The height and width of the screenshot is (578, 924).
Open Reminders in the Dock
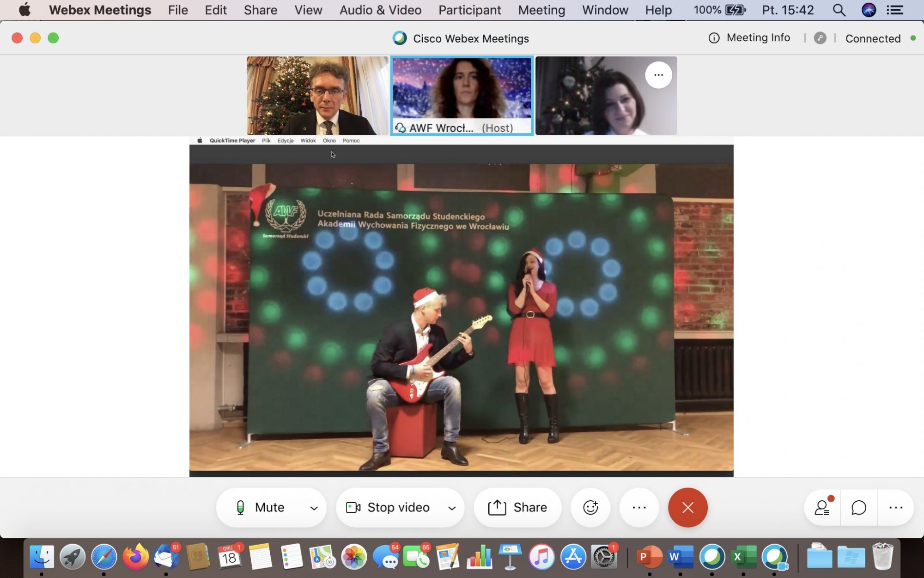(292, 556)
